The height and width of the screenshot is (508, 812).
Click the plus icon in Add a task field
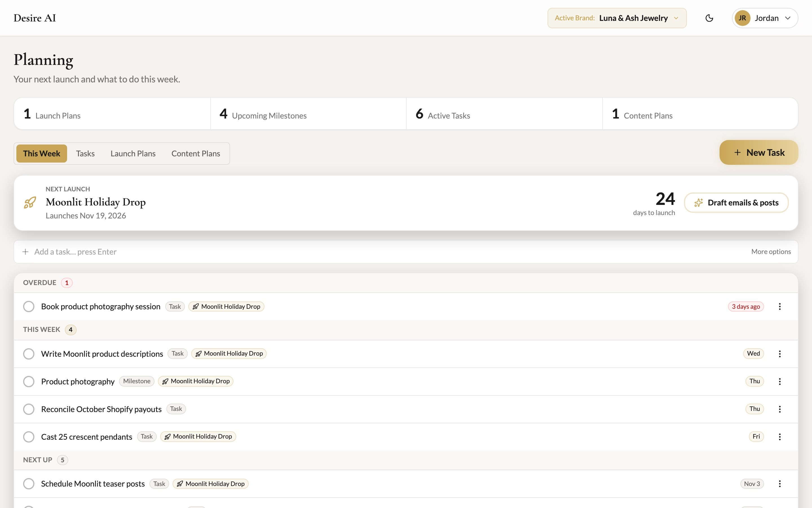click(x=25, y=252)
